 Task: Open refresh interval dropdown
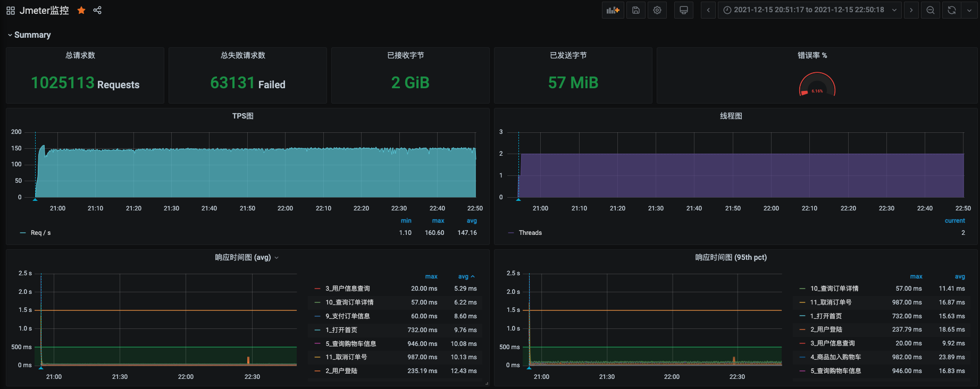969,10
